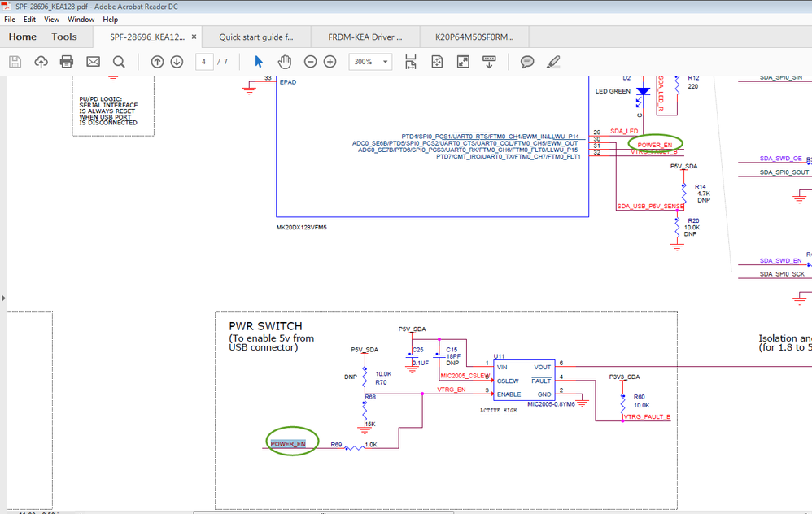Click the highlighted POWER_EN label in PWR SWITCH
This screenshot has width=812, height=514.
pos(288,444)
